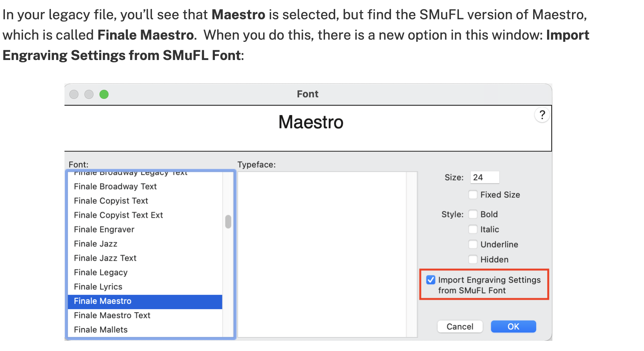Click the help question mark button

point(542,115)
